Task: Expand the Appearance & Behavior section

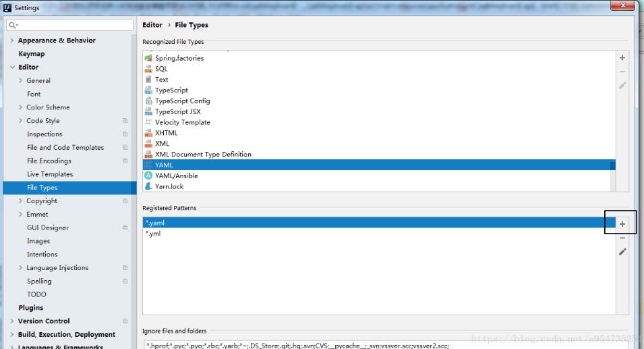Action: pos(12,41)
